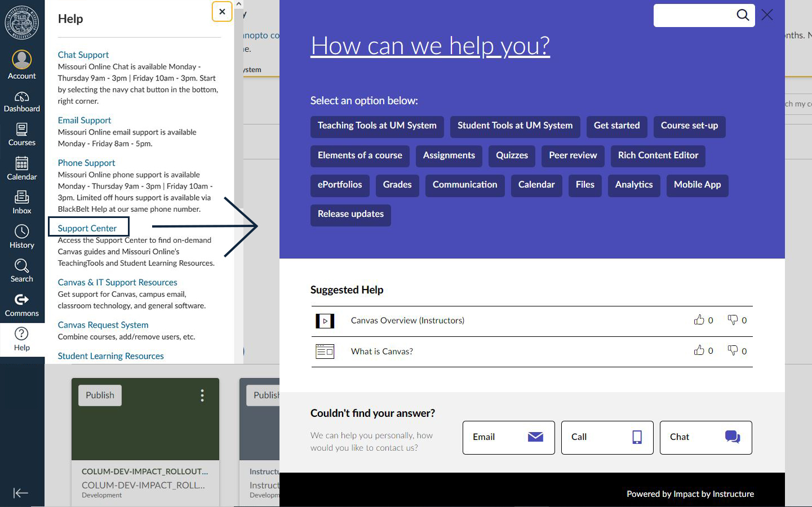
Task: Select Teaching Tools at UM System
Action: 377,126
